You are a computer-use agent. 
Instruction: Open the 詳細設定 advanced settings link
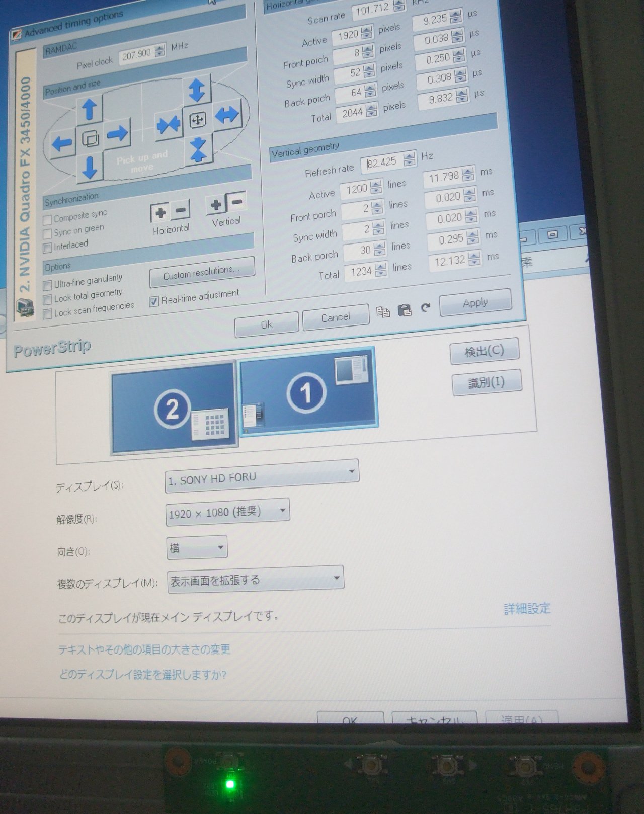tap(527, 609)
